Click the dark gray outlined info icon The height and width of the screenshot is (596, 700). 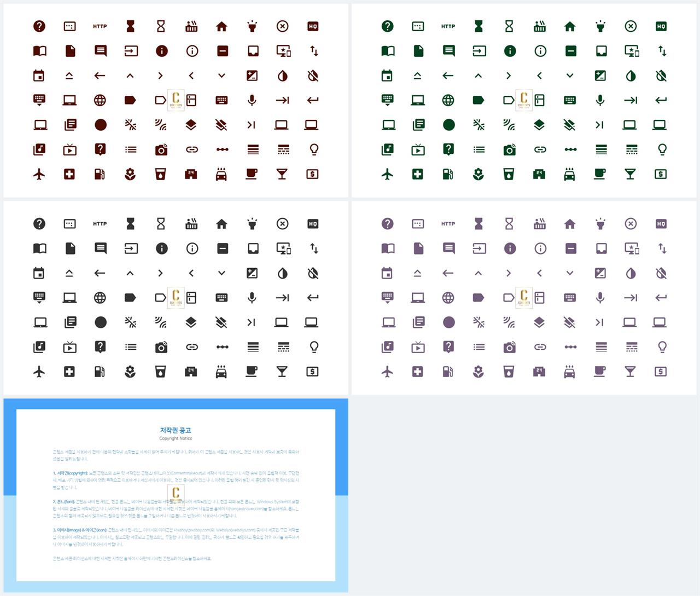click(192, 248)
